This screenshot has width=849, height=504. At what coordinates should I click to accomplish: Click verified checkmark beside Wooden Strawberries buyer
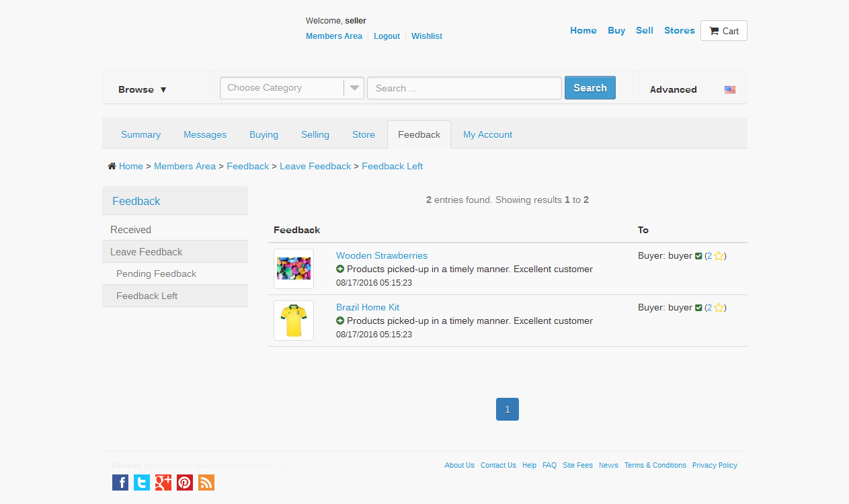pyautogui.click(x=698, y=256)
